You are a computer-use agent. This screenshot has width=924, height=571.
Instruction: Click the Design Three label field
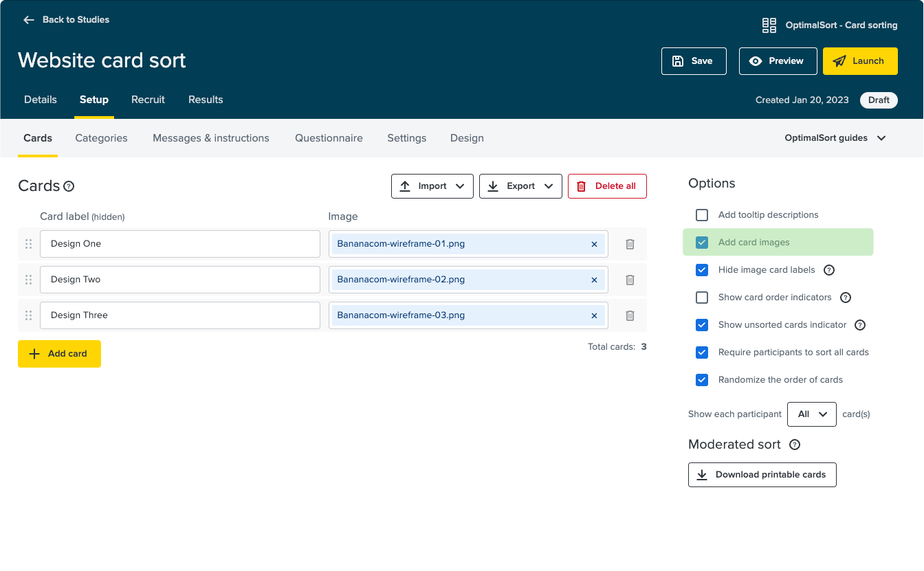pos(180,315)
